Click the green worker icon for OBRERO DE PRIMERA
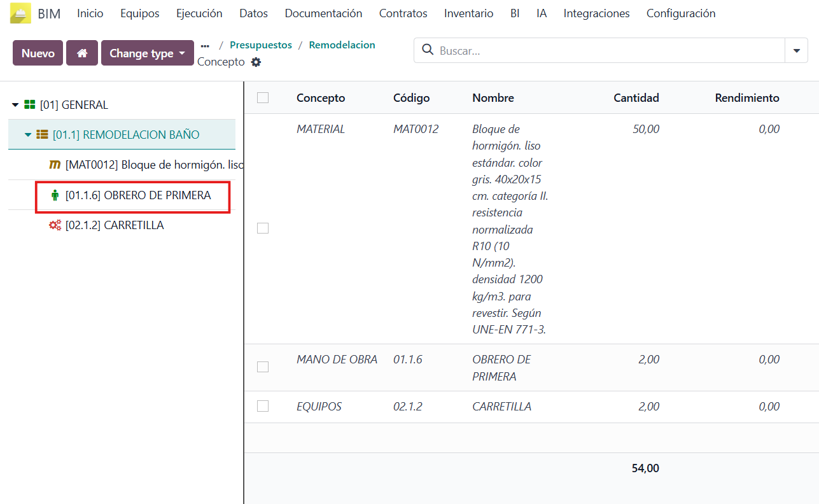819x504 pixels. click(x=55, y=195)
